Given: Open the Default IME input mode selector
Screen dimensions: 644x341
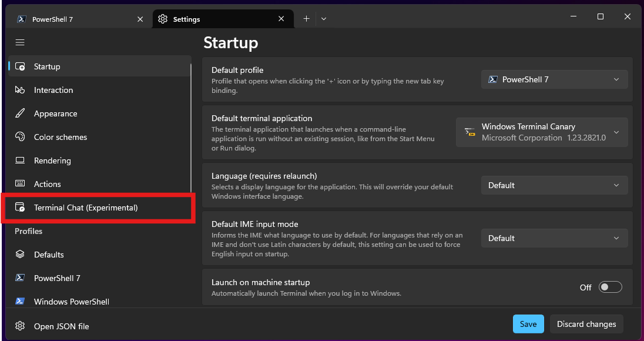Looking at the screenshot, I should 554,238.
